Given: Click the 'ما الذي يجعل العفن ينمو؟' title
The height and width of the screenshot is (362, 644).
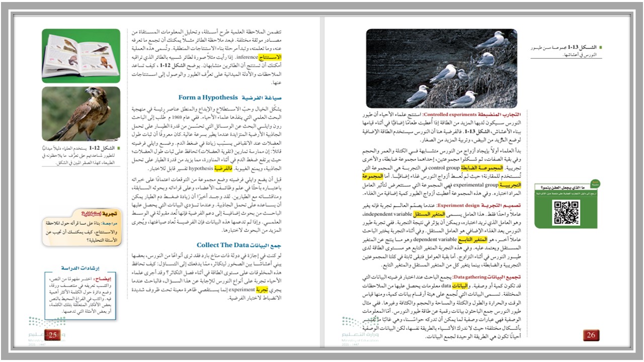Looking at the screenshot, I should pyautogui.click(x=562, y=187).
